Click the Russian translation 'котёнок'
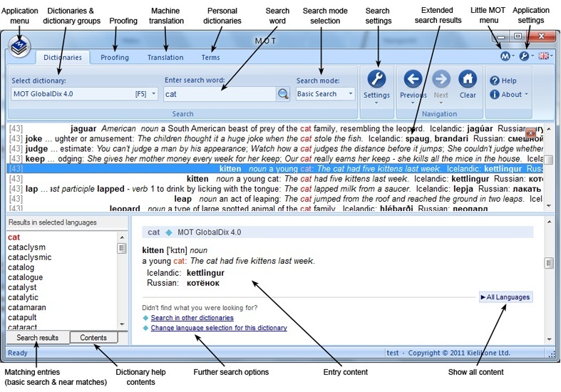The image size is (561, 392). point(203,283)
